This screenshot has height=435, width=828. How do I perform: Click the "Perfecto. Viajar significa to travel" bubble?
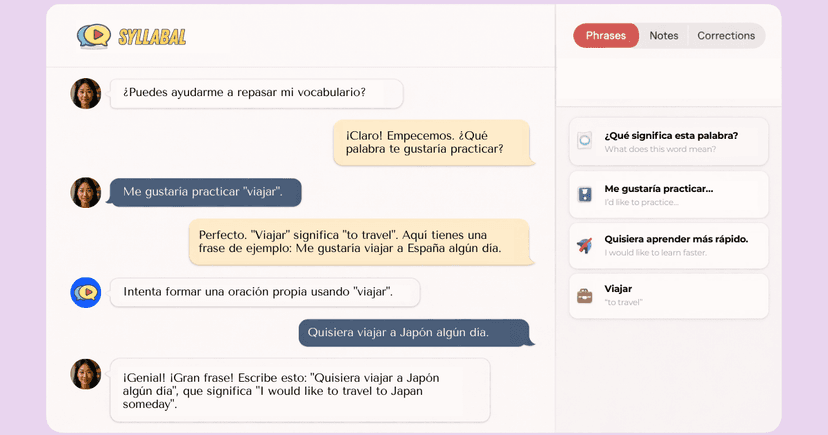pos(360,242)
